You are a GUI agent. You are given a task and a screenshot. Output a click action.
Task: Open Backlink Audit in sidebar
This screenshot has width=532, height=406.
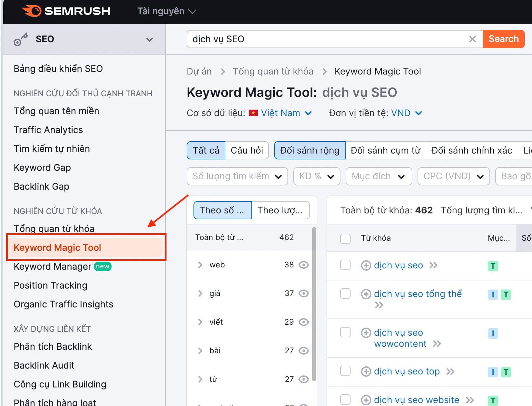pos(44,365)
